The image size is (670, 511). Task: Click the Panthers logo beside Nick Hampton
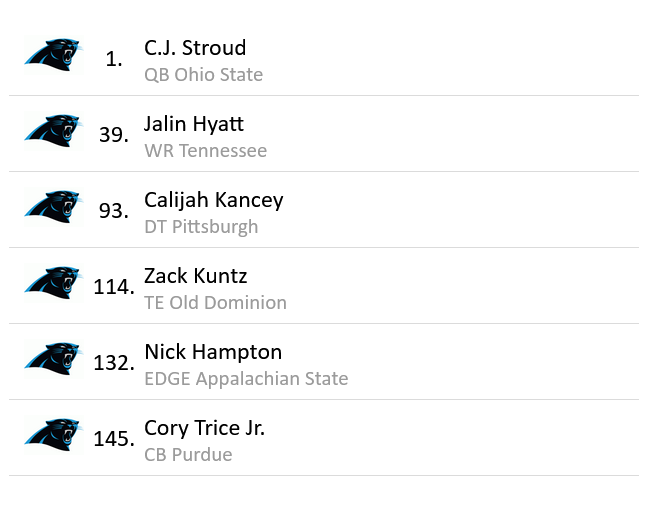tap(52, 359)
